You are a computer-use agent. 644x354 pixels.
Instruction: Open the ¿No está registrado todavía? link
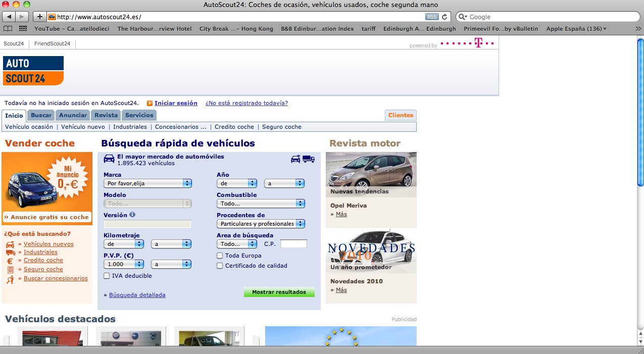pos(246,103)
